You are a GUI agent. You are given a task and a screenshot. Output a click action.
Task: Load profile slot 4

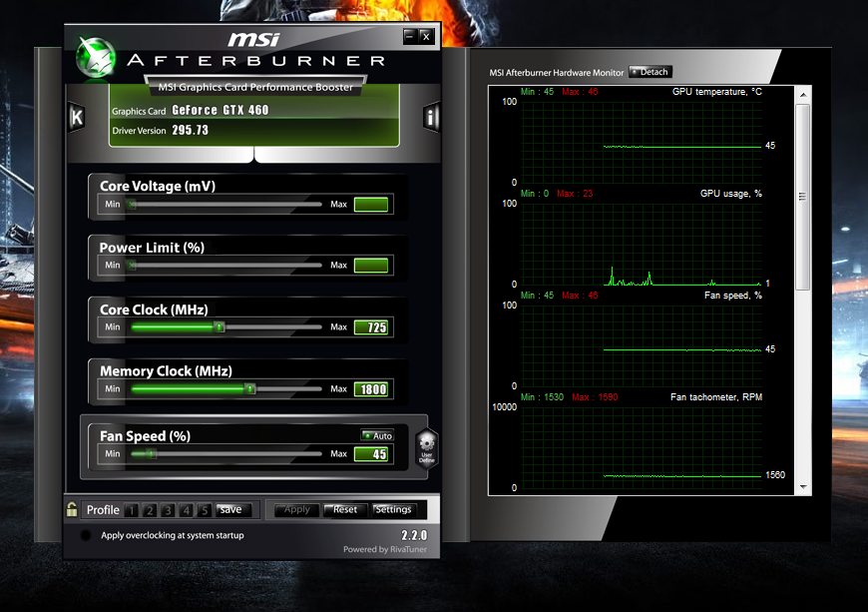(x=186, y=510)
